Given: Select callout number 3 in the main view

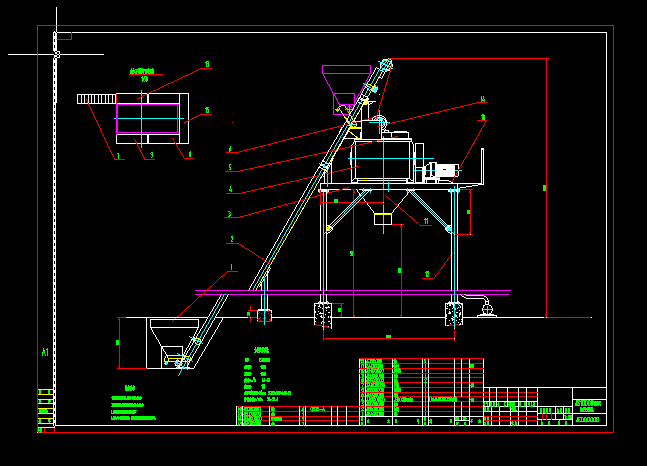Looking at the screenshot, I should 230,214.
